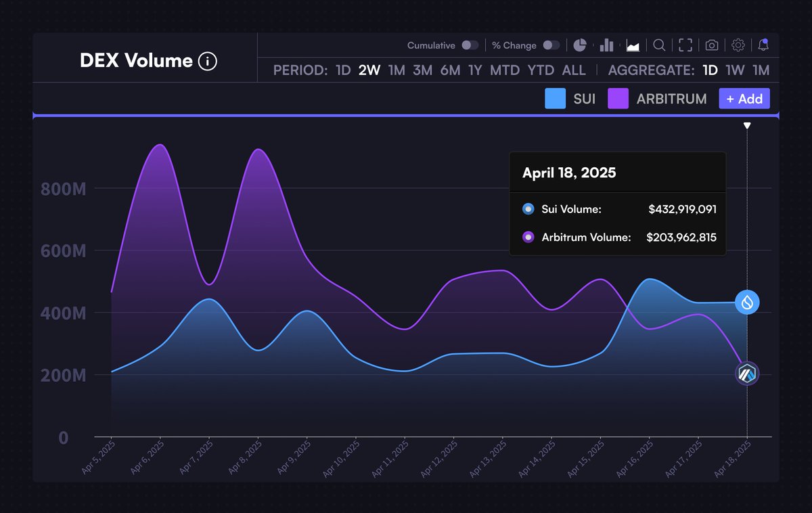Set period to ALL
The image size is (812, 513).
[x=574, y=70]
